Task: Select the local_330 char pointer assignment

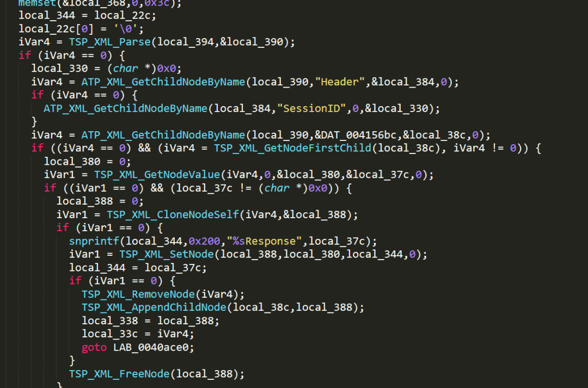Action: click(107, 68)
